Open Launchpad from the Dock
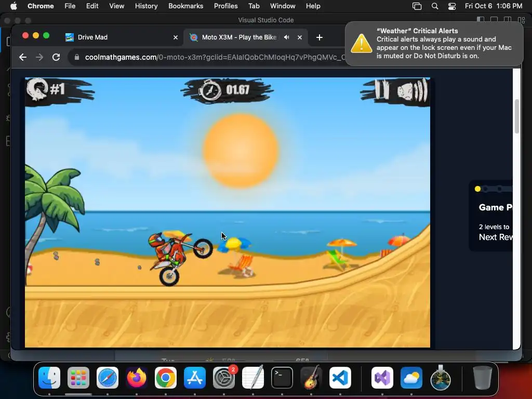 (x=78, y=378)
